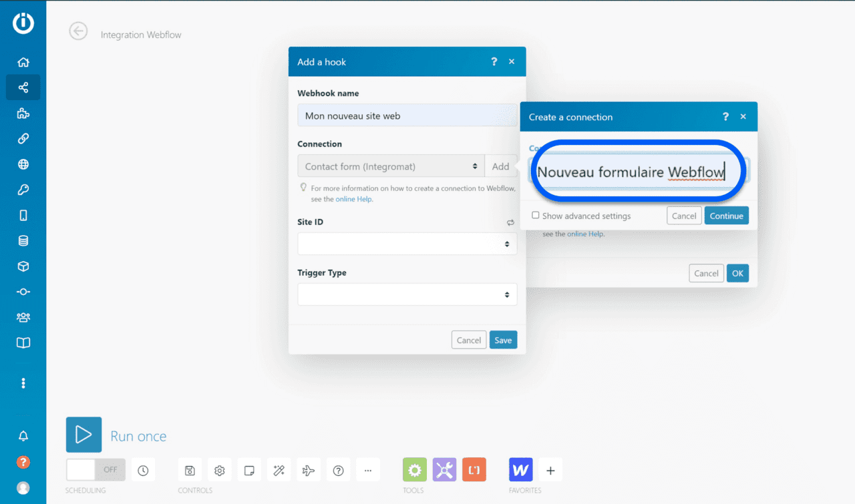The width and height of the screenshot is (855, 504).
Task: Close the Add a hook dialog
Action: tap(512, 61)
